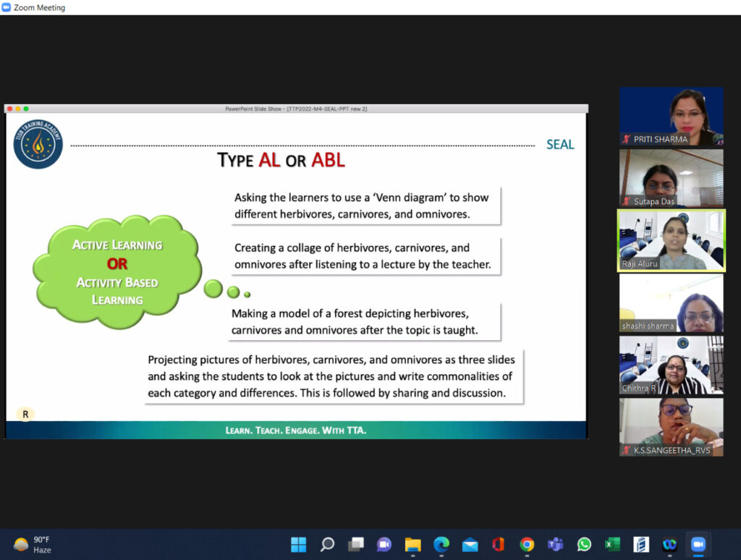Launch File Explorer from the taskbar
The height and width of the screenshot is (560, 741).
tap(412, 545)
